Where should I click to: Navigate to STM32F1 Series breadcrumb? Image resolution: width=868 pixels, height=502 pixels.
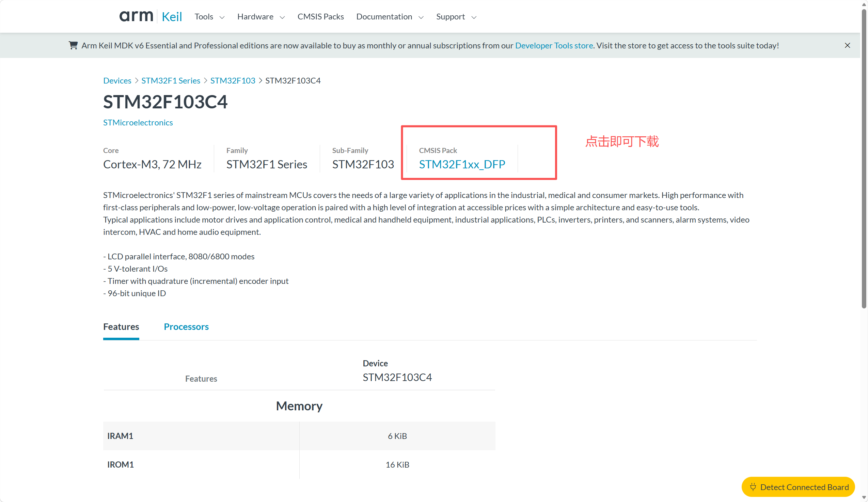click(x=171, y=80)
